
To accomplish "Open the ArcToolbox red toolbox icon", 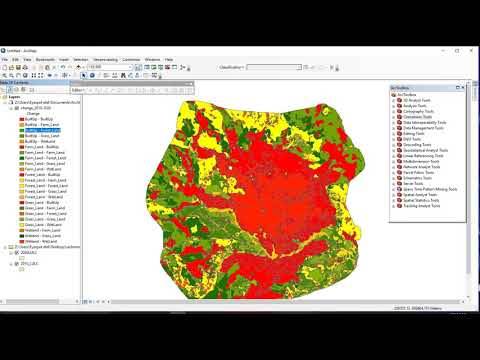I will coord(167,67).
